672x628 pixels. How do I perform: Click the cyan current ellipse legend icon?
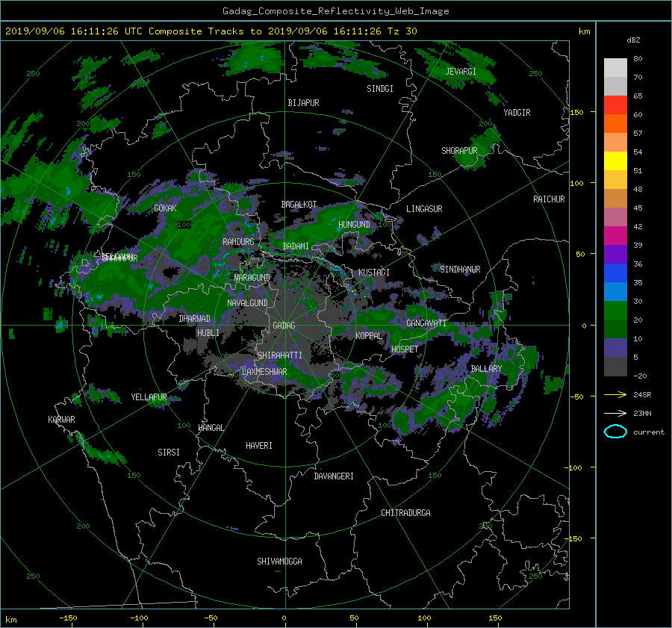point(615,432)
